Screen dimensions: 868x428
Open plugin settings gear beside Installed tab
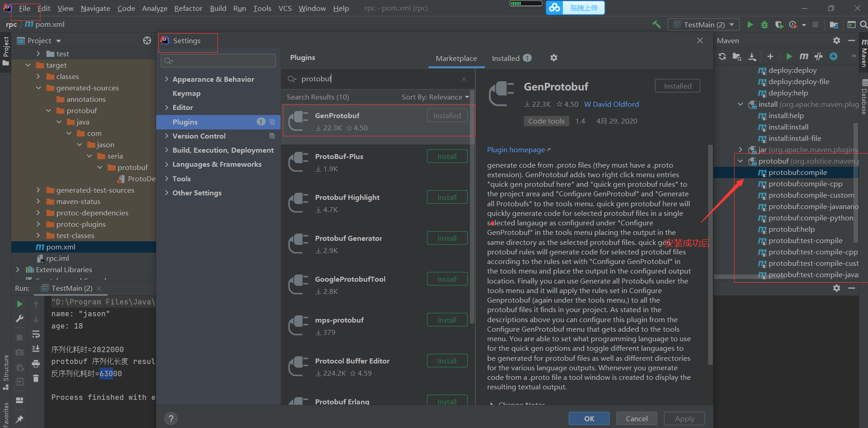[x=554, y=58]
